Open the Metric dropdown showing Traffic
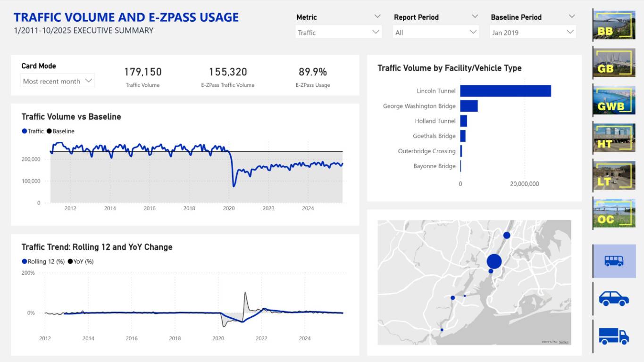 [339, 33]
